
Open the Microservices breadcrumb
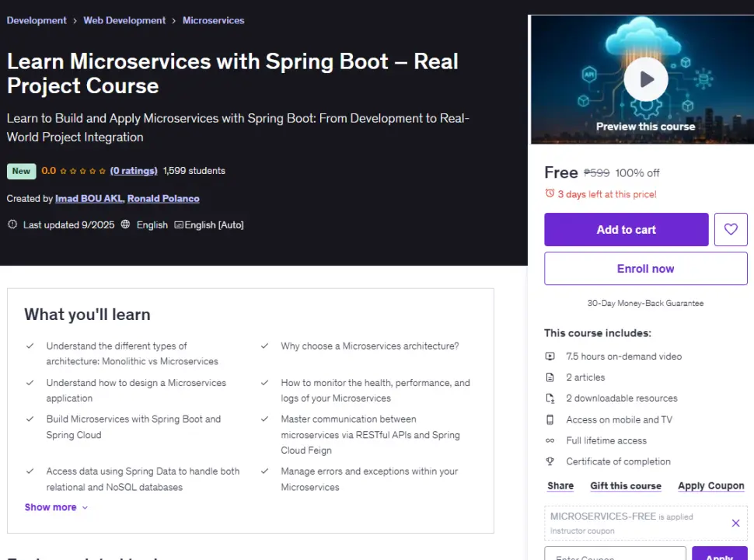point(213,20)
